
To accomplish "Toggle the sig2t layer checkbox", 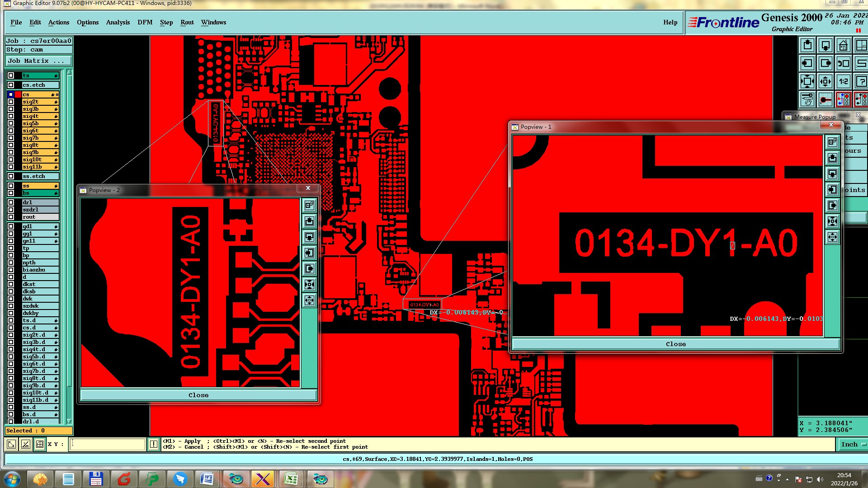I will [x=11, y=102].
